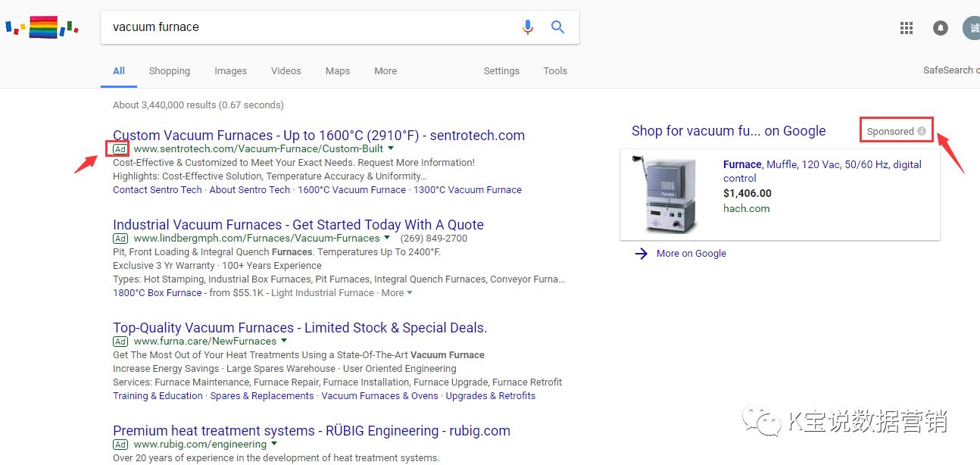Viewport: 980px width, 465px height.
Task: Switch to the Shopping tab
Action: (x=170, y=71)
